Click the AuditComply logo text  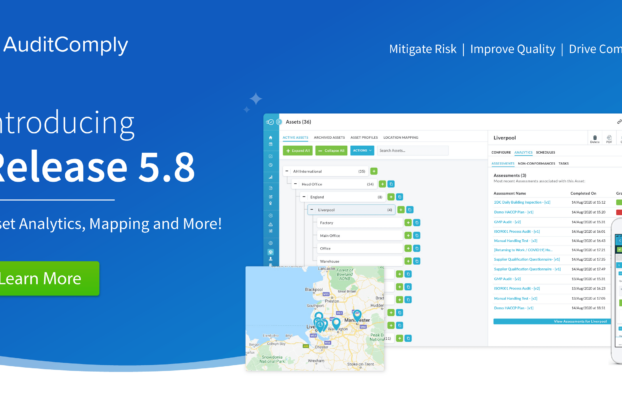(65, 45)
